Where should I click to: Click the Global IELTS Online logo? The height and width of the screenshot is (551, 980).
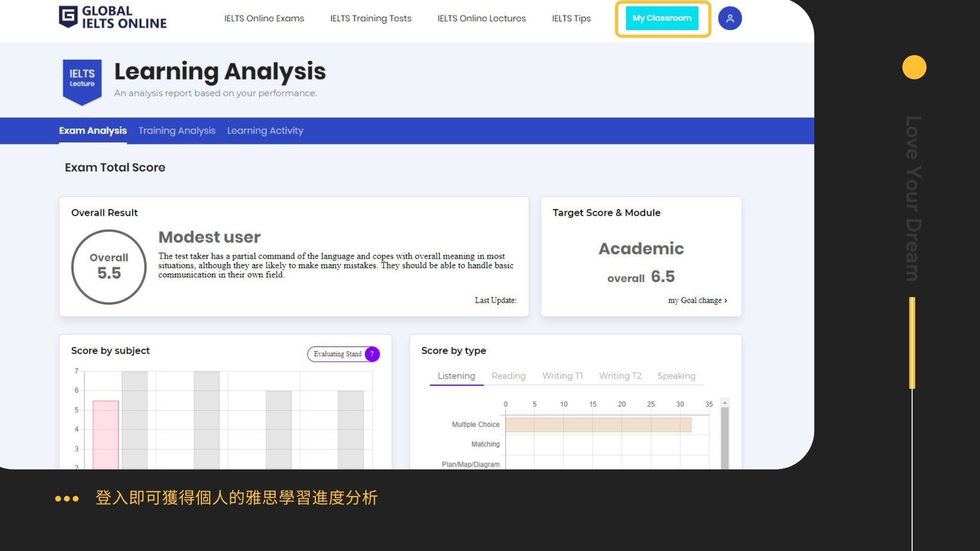click(113, 17)
